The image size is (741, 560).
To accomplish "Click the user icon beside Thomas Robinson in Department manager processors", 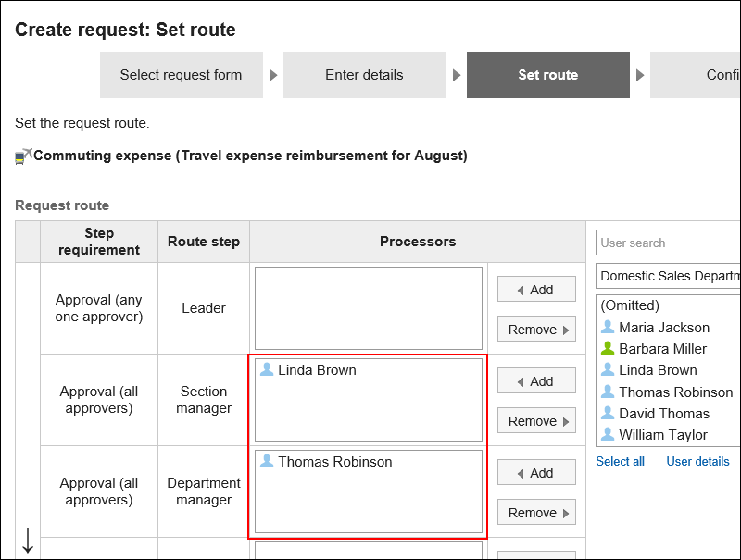I will 267,461.
